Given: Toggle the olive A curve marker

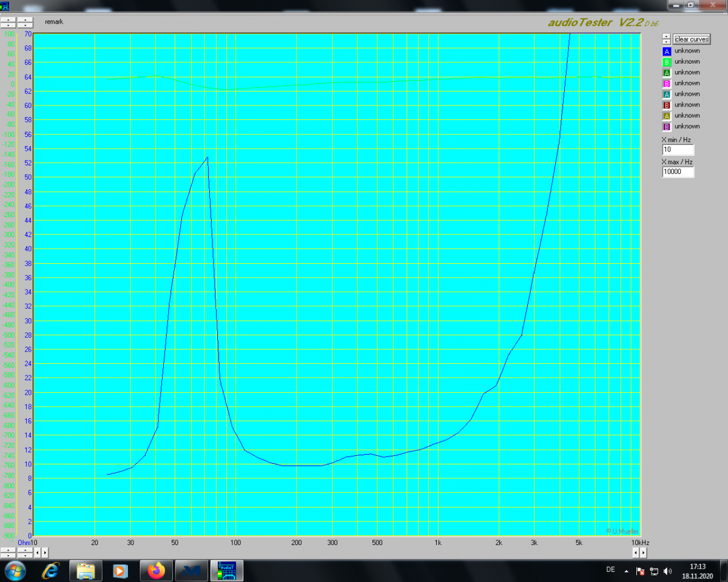Looking at the screenshot, I should pos(666,116).
